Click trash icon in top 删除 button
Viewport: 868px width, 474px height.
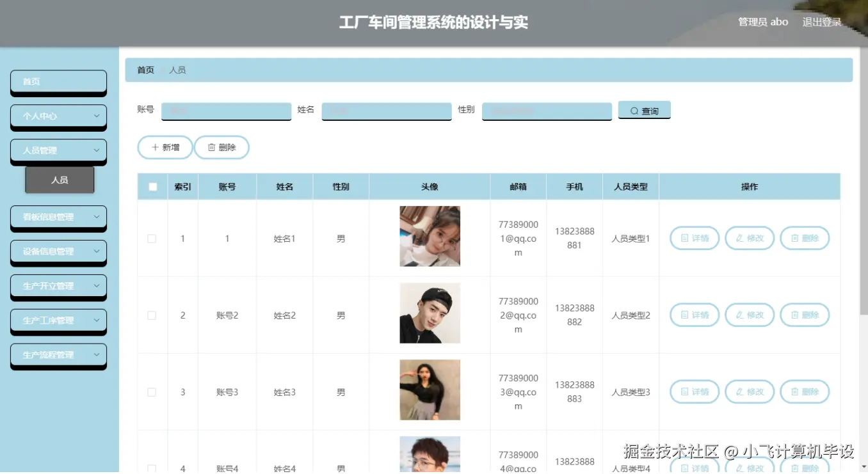point(211,147)
